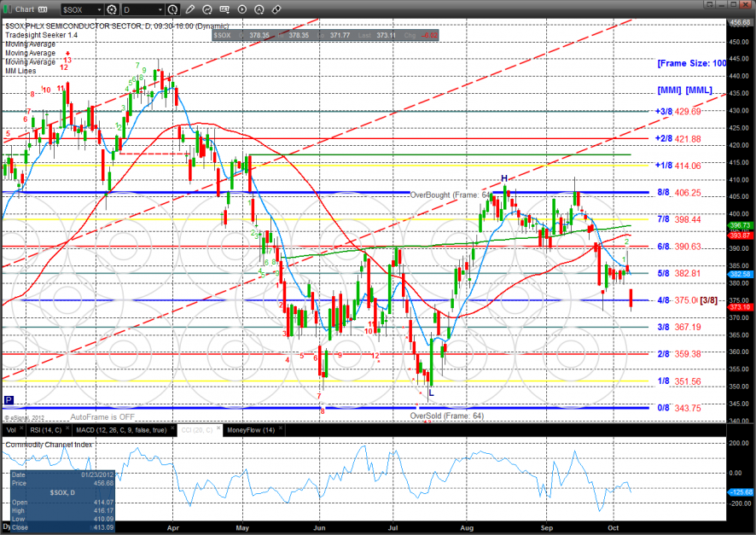The image size is (756, 535).
Task: Switch to the Vol indicator tab
Action: click(12, 430)
